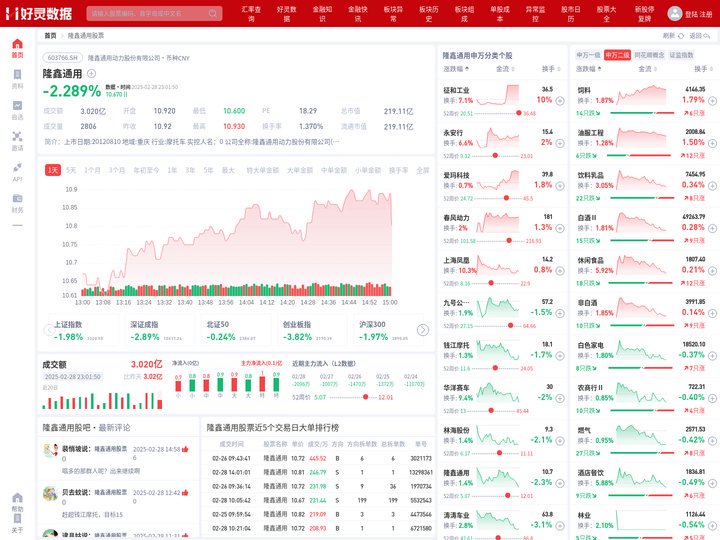Open the 帮助 help icon at sidebar bottom
720x540 pixels.
pyautogui.click(x=17, y=498)
